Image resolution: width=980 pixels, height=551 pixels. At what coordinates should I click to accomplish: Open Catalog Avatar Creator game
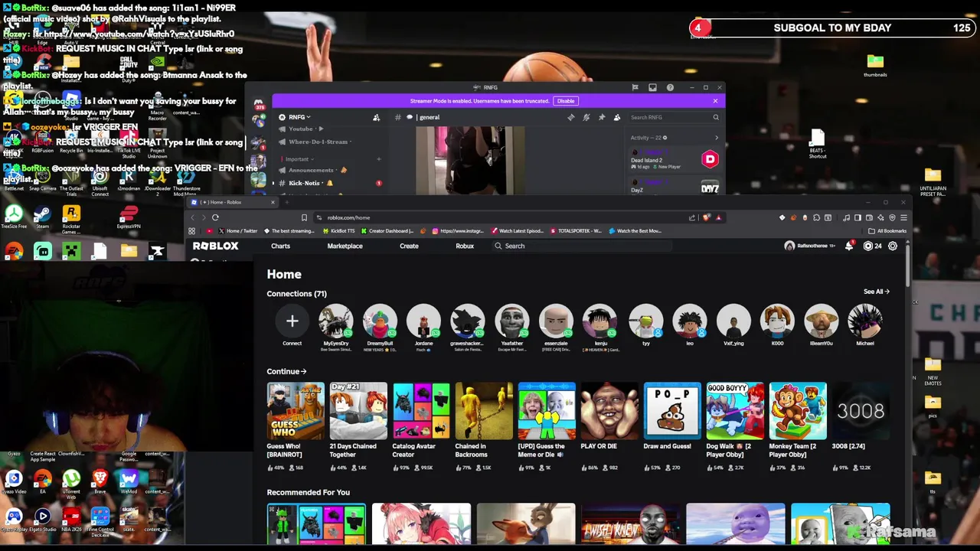pyautogui.click(x=421, y=411)
